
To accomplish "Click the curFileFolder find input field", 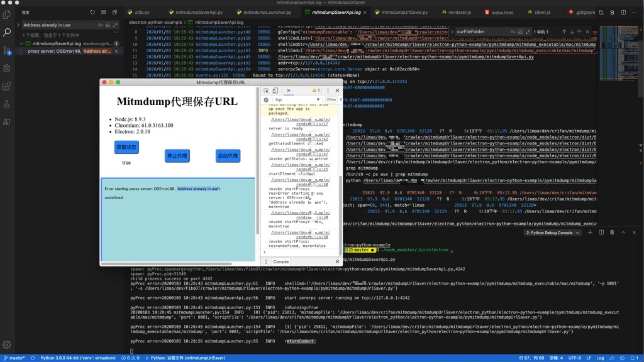I will [477, 31].
